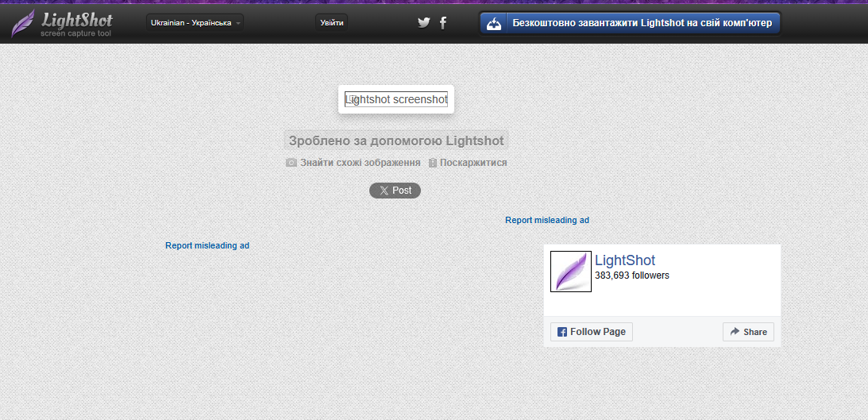
Task: Click the X Post share button
Action: tap(395, 191)
